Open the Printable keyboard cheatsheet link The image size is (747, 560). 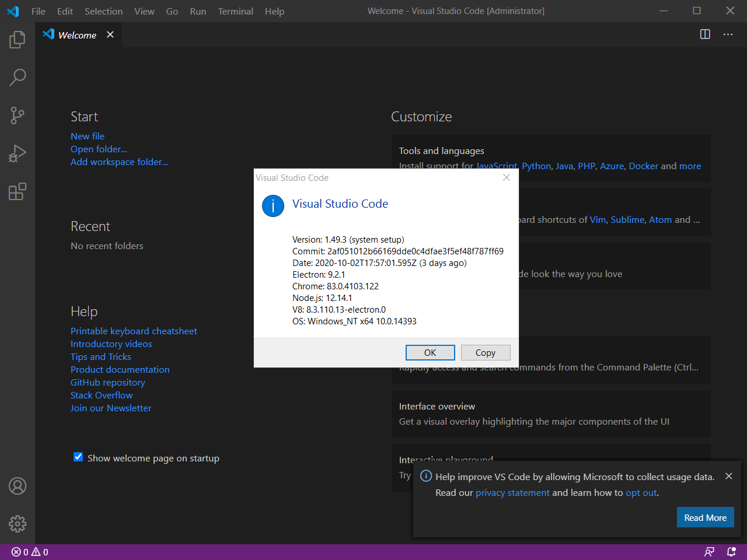134,331
